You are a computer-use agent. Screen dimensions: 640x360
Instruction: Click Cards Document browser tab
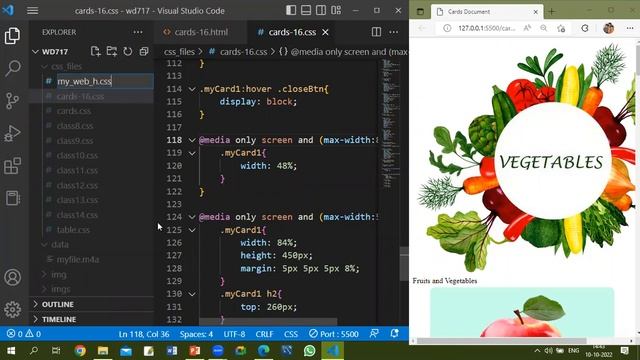[x=486, y=12]
